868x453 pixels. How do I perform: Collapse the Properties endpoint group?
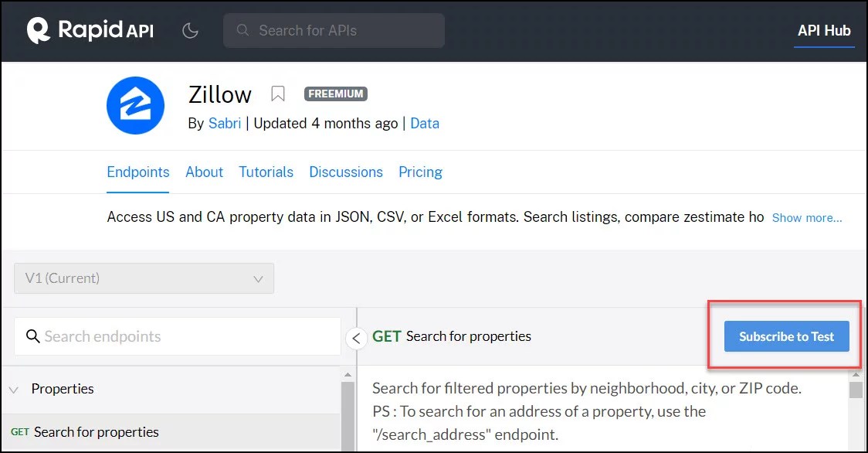15,389
